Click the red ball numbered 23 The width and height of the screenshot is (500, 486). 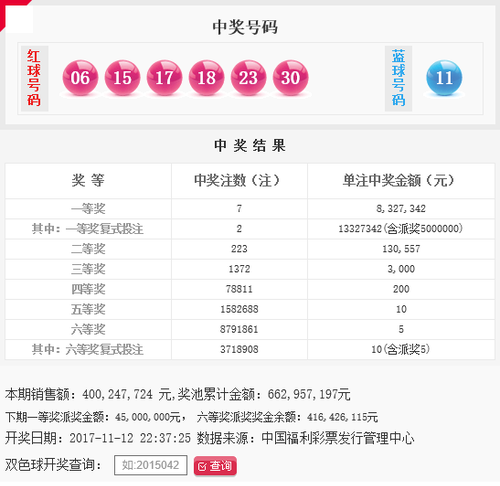pyautogui.click(x=248, y=78)
